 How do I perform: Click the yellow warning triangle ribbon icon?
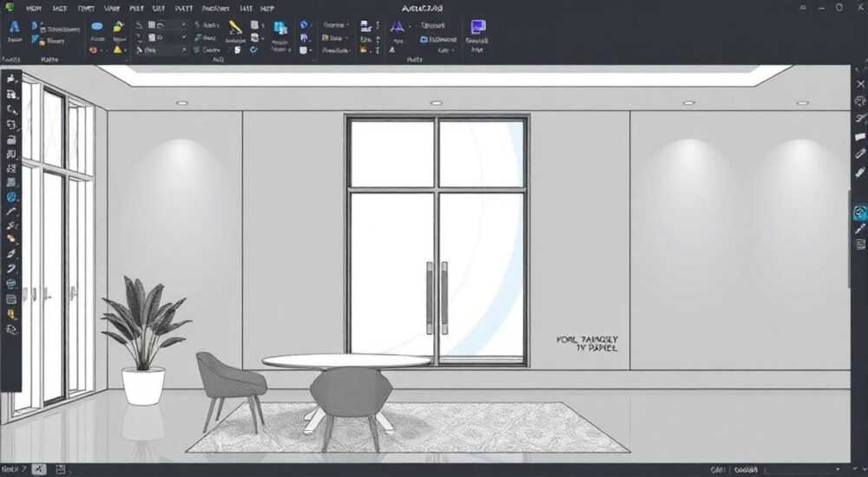point(117,49)
